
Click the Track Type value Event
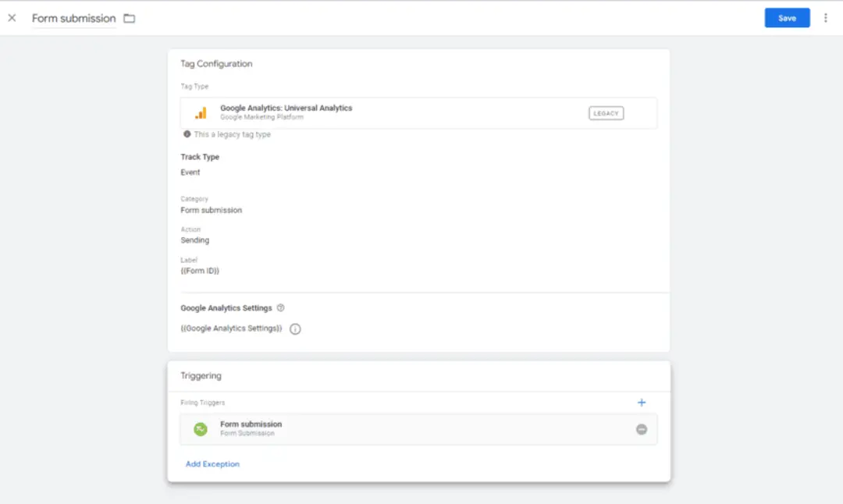tap(190, 172)
